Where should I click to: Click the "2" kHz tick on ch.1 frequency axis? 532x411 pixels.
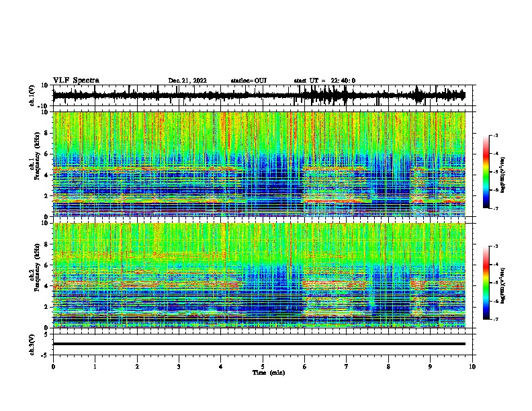[x=46, y=195]
